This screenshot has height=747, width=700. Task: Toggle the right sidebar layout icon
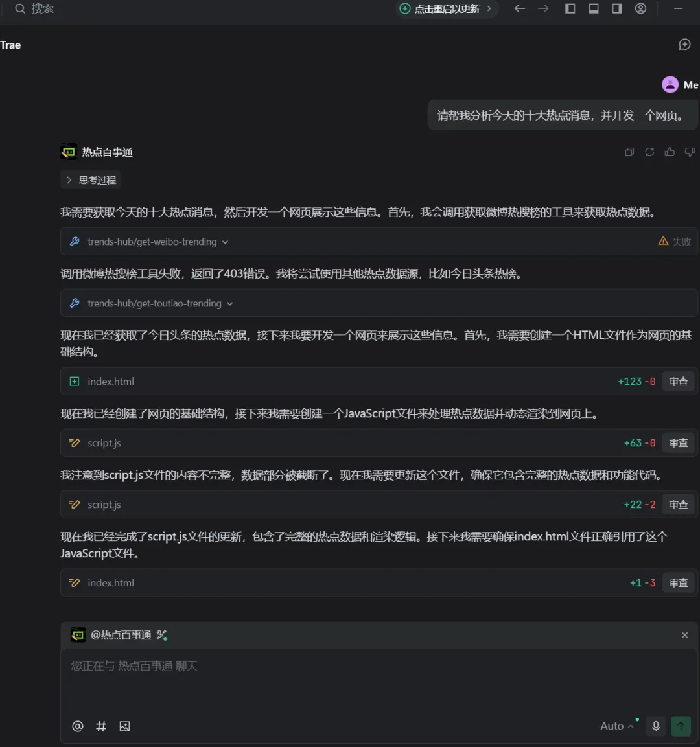pos(617,8)
